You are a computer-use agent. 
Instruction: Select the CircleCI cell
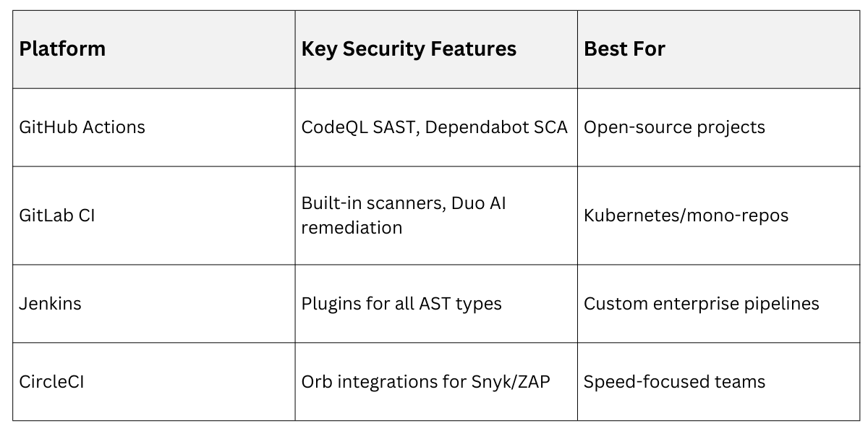point(51,382)
